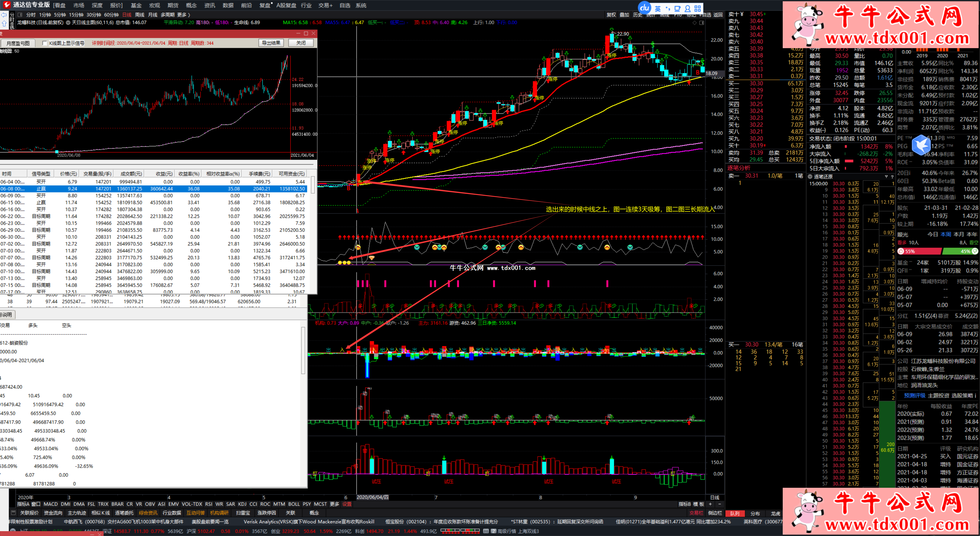Click the plus icon next to 指标B 模板
Viewport: 980px width, 536px height.
point(710,504)
